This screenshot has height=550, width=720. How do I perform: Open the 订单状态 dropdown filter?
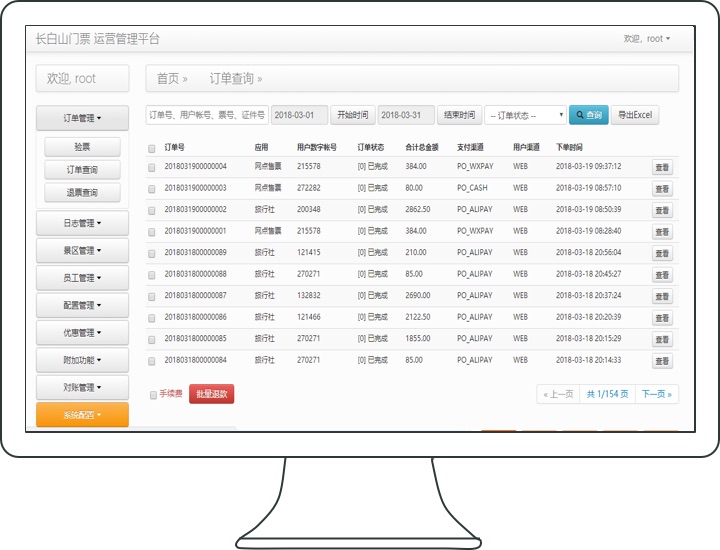click(x=524, y=115)
